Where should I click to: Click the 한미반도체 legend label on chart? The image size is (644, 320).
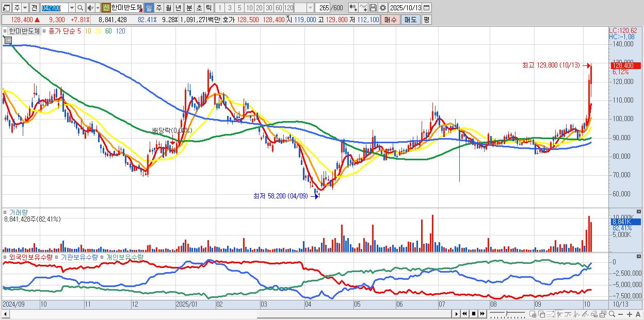tap(24, 31)
